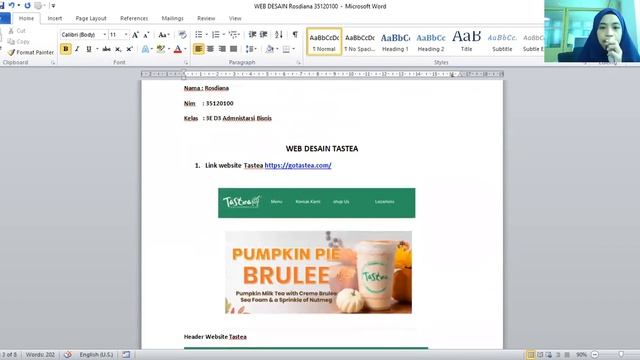The width and height of the screenshot is (640, 360).
Task: Click the Format Painter button
Action: coord(31,52)
